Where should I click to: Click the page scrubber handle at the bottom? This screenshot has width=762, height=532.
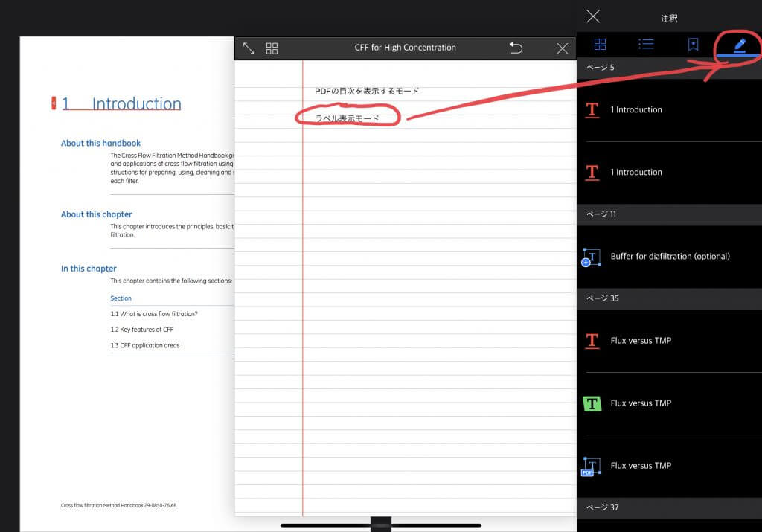(x=380, y=525)
